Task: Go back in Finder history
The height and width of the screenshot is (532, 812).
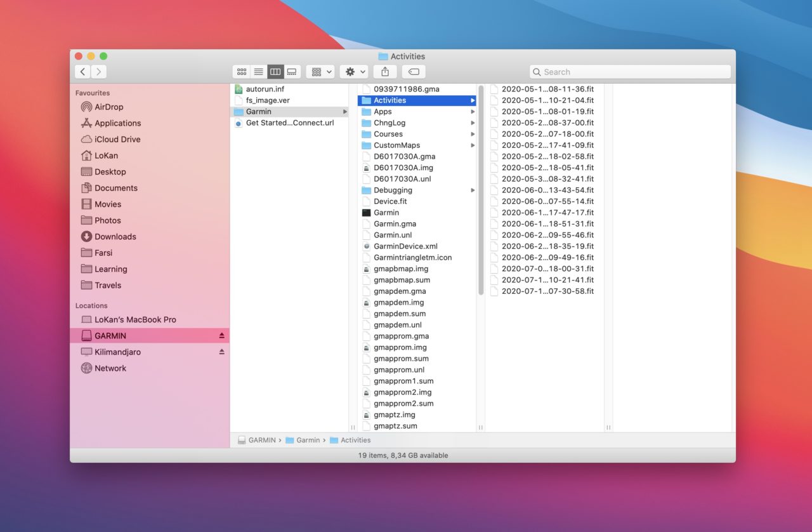Action: [x=82, y=72]
